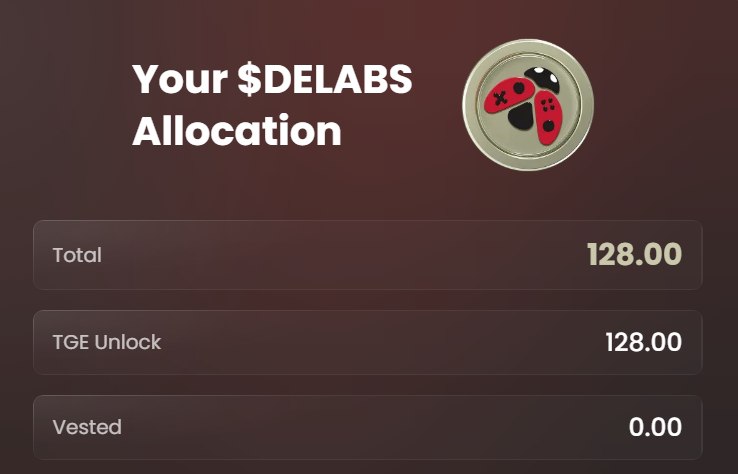Select the "Your" heading word
The image size is (738, 474).
coord(180,79)
